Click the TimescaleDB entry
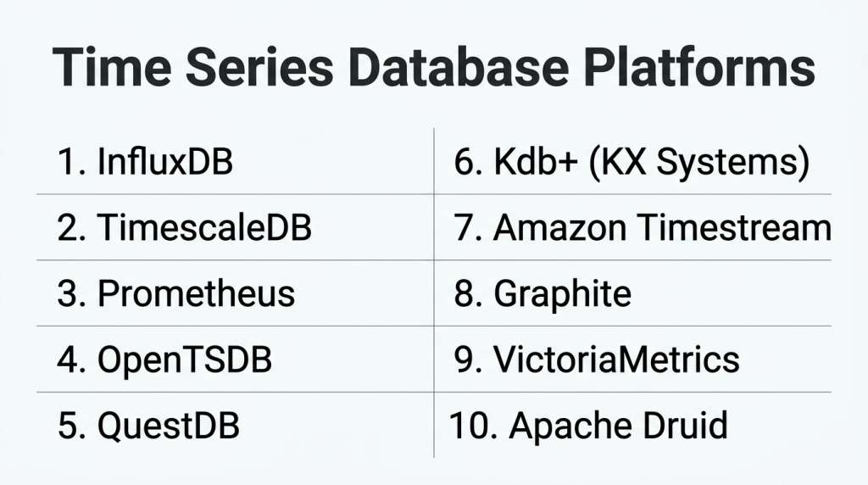The width and height of the screenshot is (868, 485). coord(204,227)
